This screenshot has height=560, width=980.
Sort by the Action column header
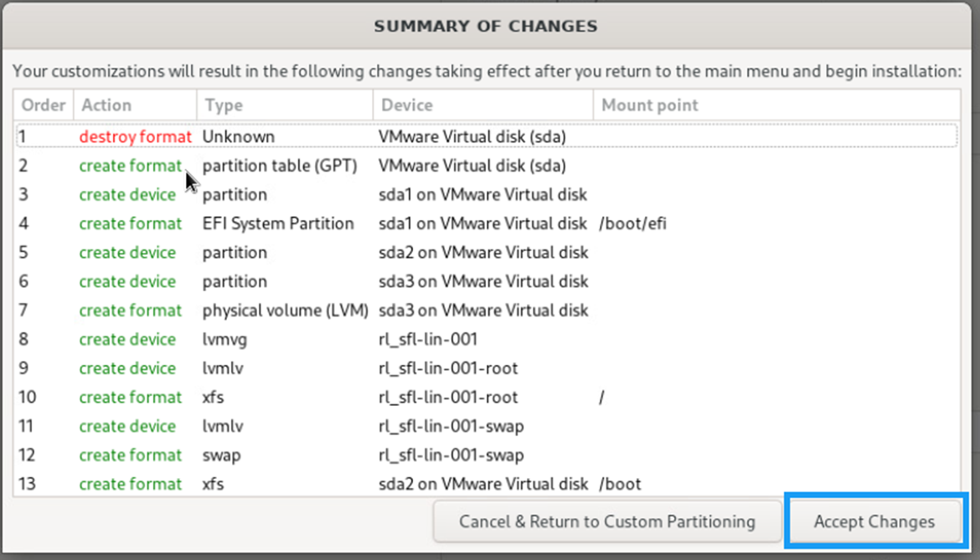pyautogui.click(x=135, y=105)
